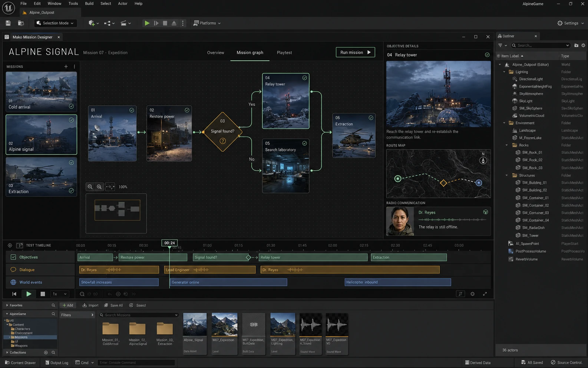The image size is (588, 368).
Task: Click the Run mission button
Action: pos(355,52)
